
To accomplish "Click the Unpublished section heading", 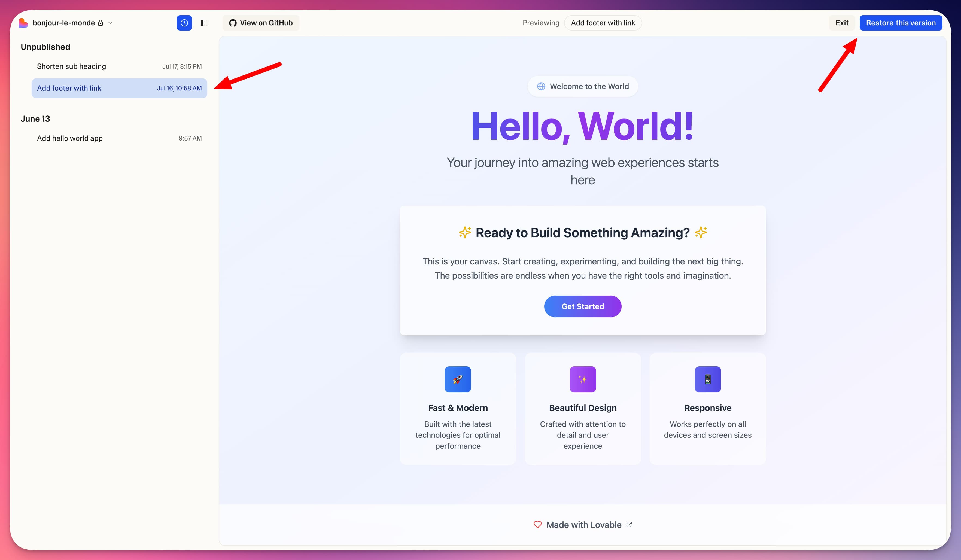I will pos(45,47).
